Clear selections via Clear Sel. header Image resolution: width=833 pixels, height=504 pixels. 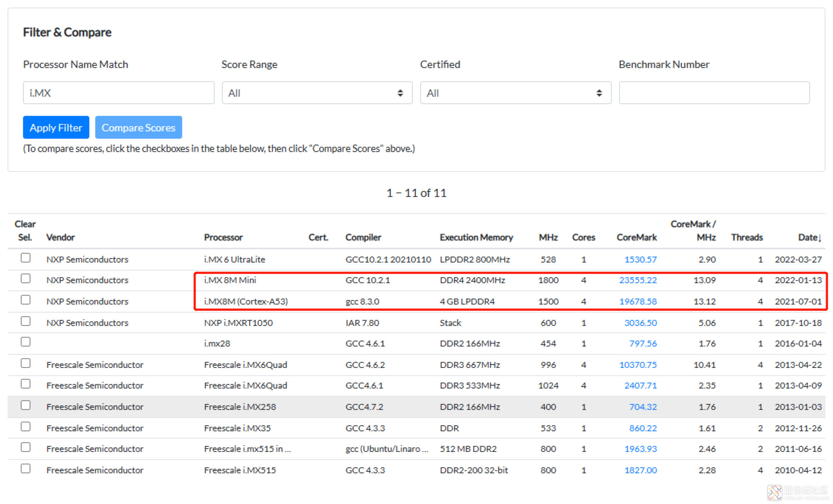tap(25, 231)
